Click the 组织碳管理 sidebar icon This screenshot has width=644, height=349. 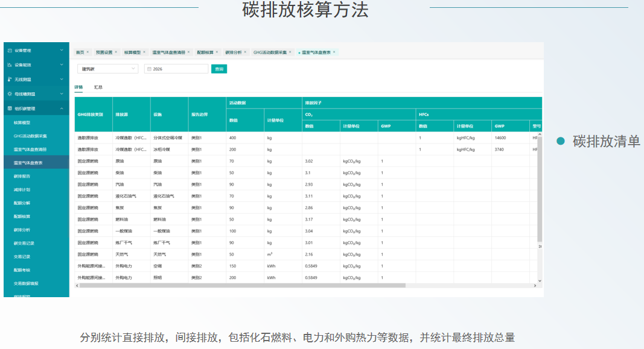(10, 108)
